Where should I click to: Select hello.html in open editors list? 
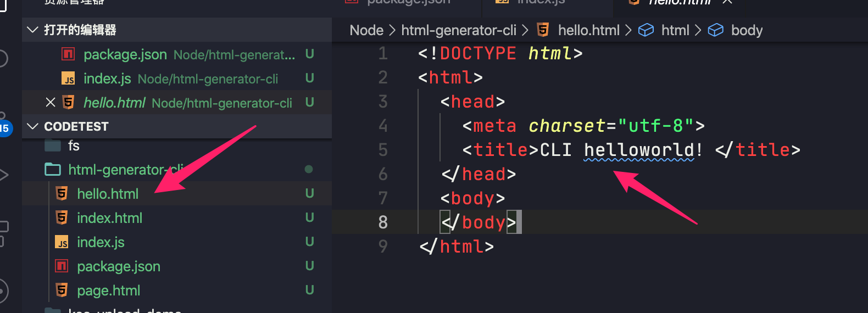click(x=177, y=103)
